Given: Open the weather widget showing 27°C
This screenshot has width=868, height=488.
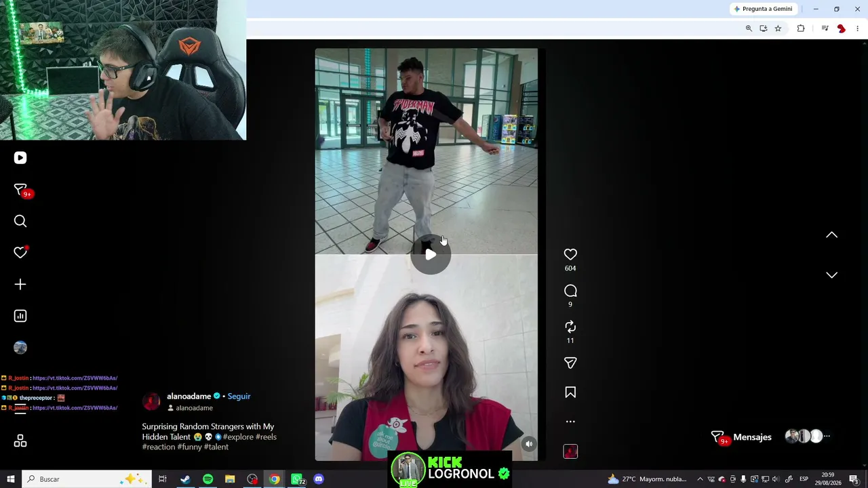Looking at the screenshot, I should (647, 479).
